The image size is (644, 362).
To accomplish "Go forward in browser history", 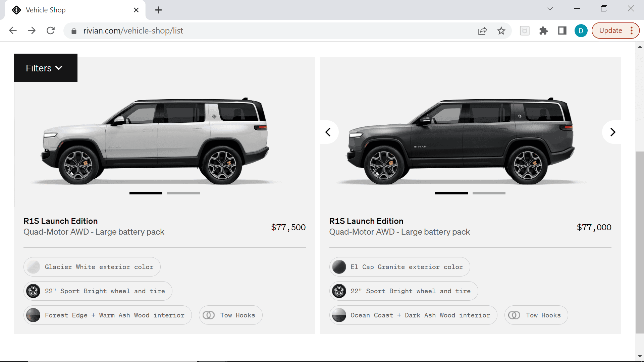I will click(x=32, y=31).
